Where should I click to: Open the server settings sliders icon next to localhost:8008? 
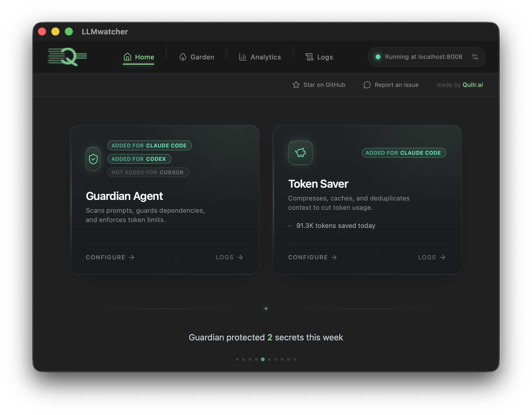pyautogui.click(x=475, y=57)
